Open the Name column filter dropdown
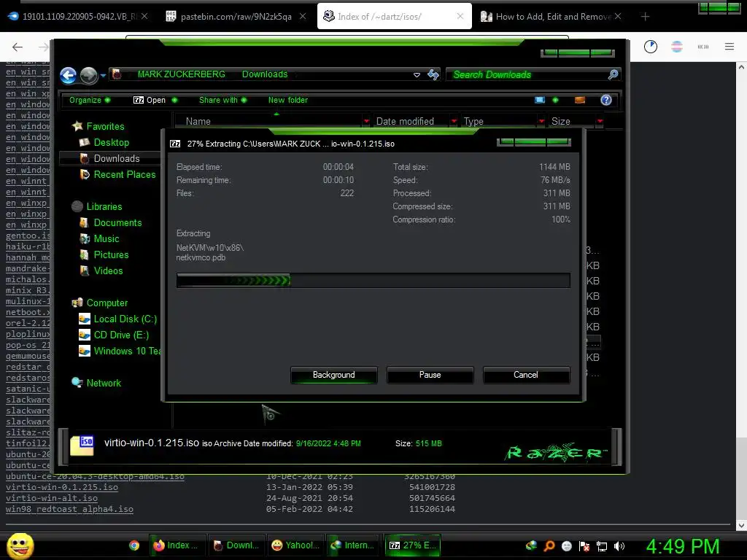The width and height of the screenshot is (747, 560). [366, 122]
